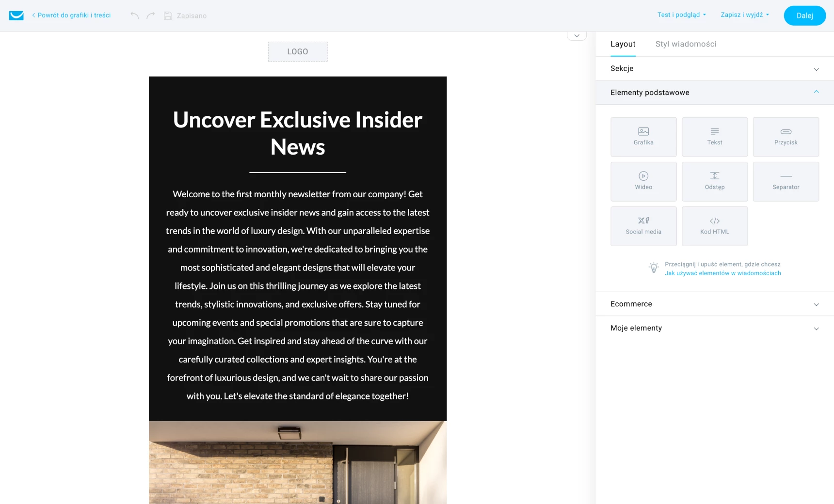Screen dimensions: 834x504
Task: Expand the Ecommerce section
Action: [x=714, y=304]
